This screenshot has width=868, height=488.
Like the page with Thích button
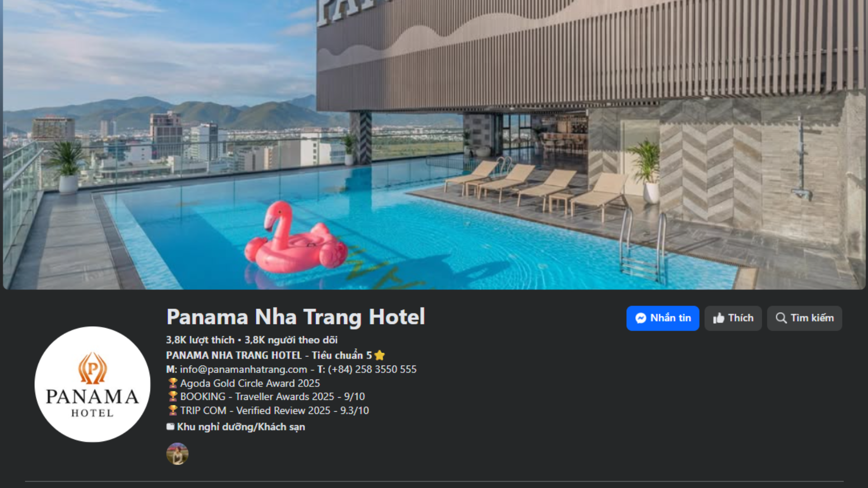pyautogui.click(x=733, y=318)
